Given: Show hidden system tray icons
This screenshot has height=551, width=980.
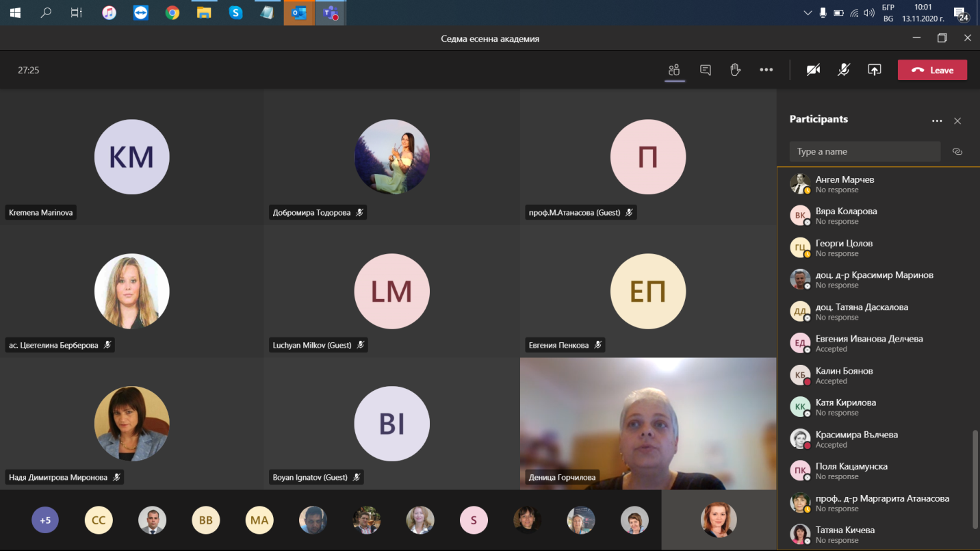Looking at the screenshot, I should pos(808,12).
